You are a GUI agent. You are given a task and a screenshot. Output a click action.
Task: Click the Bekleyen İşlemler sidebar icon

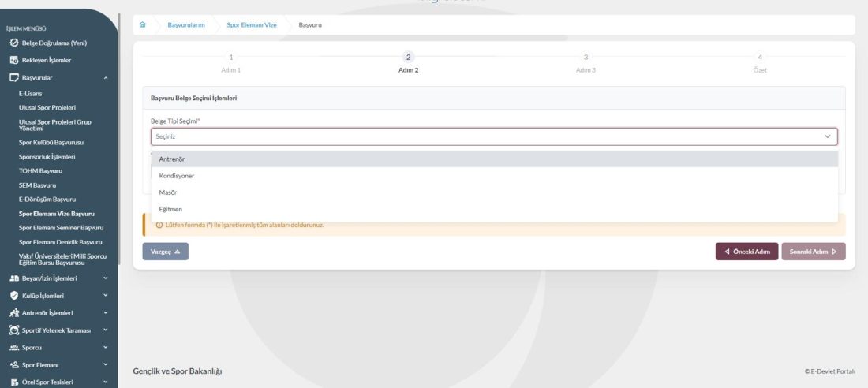(13, 60)
